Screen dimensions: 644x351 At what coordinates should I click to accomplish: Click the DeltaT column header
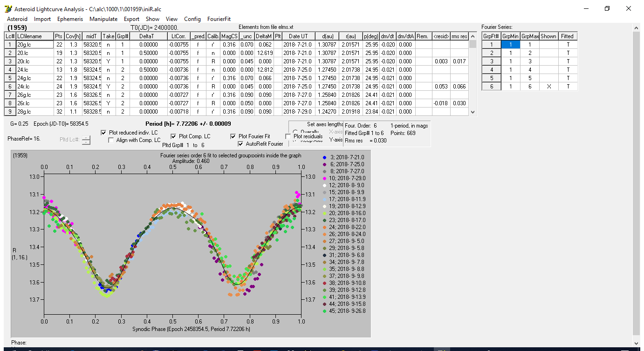coord(149,36)
